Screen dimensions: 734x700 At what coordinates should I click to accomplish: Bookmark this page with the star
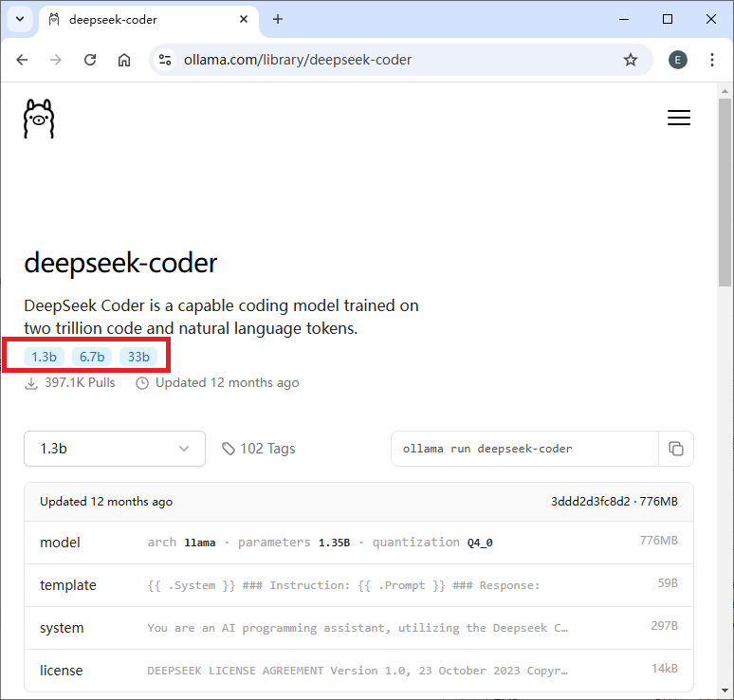click(631, 60)
